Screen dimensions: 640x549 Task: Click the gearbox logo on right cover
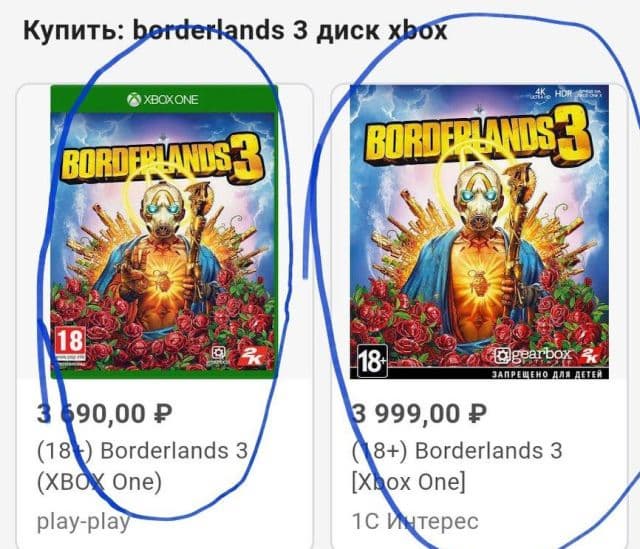point(532,355)
